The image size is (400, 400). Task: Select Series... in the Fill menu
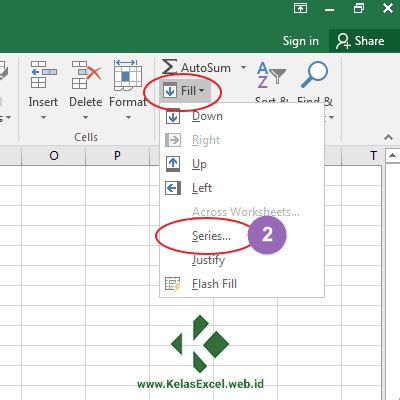click(x=242, y=236)
